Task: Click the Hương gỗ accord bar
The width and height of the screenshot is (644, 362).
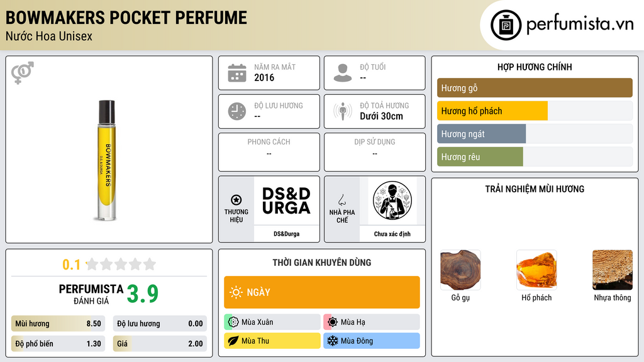Action: click(535, 88)
